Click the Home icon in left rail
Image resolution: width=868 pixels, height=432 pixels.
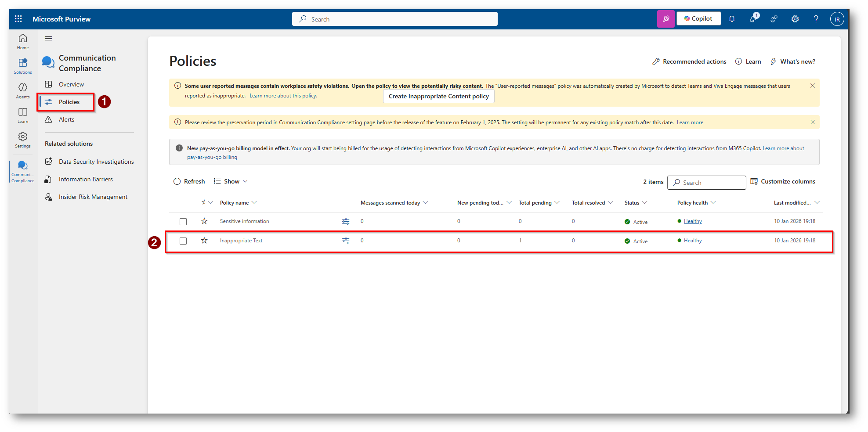(x=23, y=41)
